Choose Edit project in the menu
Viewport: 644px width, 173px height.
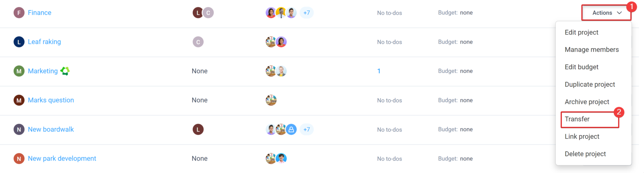pyautogui.click(x=582, y=32)
